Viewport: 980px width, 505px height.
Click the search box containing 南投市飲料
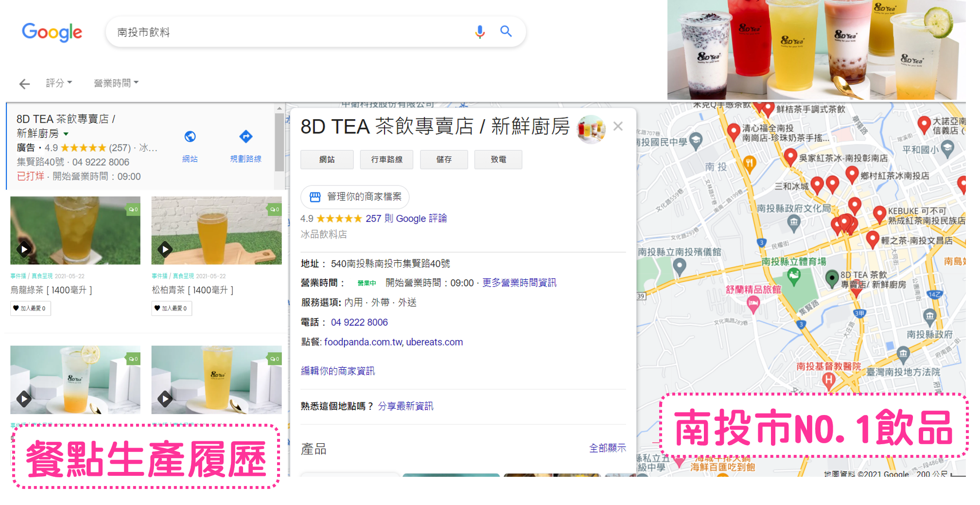pyautogui.click(x=316, y=32)
